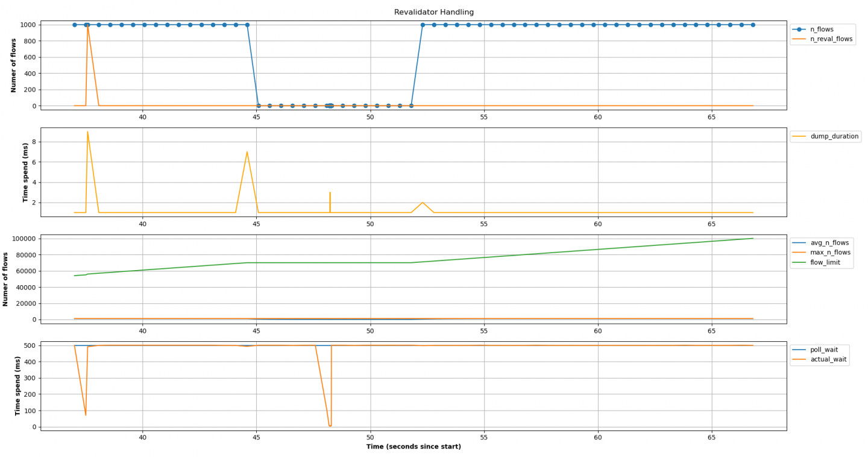This screenshot has width=868, height=457.
Task: Click the 300 tick on the poll_wait plot
Action: 31,378
